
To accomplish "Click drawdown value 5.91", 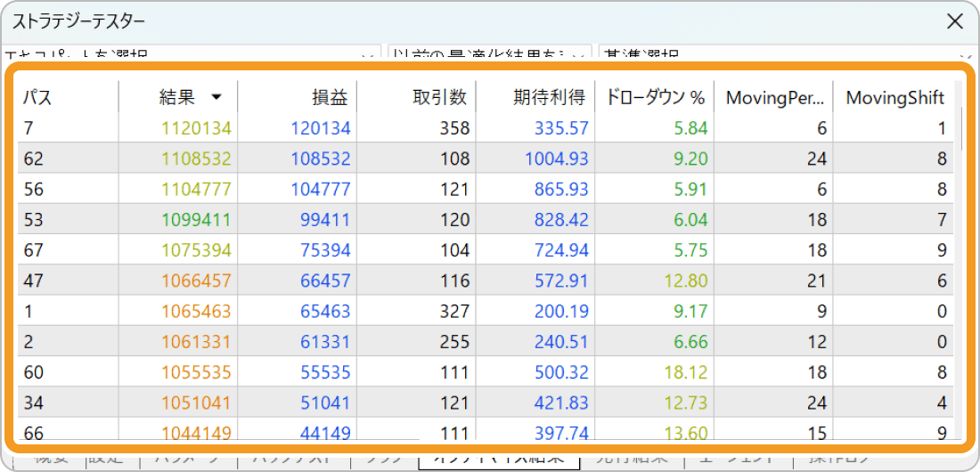I will (690, 189).
